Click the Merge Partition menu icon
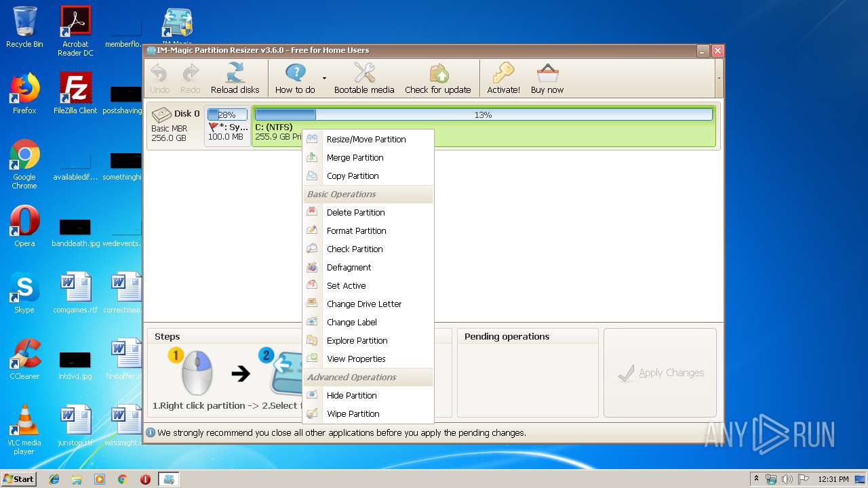Screen dimensions: 868x488 [x=312, y=157]
